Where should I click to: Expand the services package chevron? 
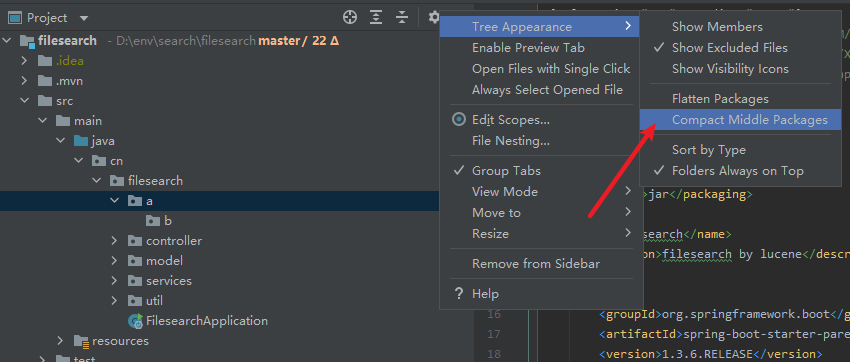(x=114, y=281)
